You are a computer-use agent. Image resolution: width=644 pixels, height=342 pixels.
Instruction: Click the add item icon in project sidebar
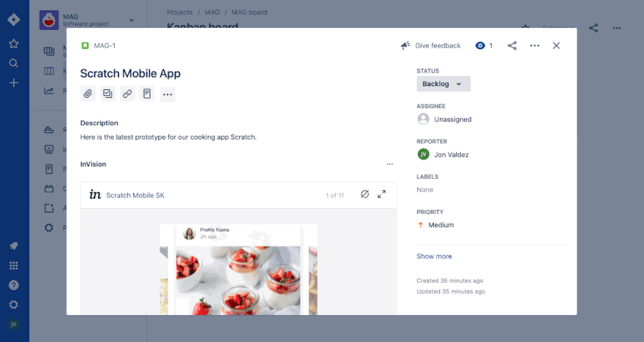pos(49,208)
